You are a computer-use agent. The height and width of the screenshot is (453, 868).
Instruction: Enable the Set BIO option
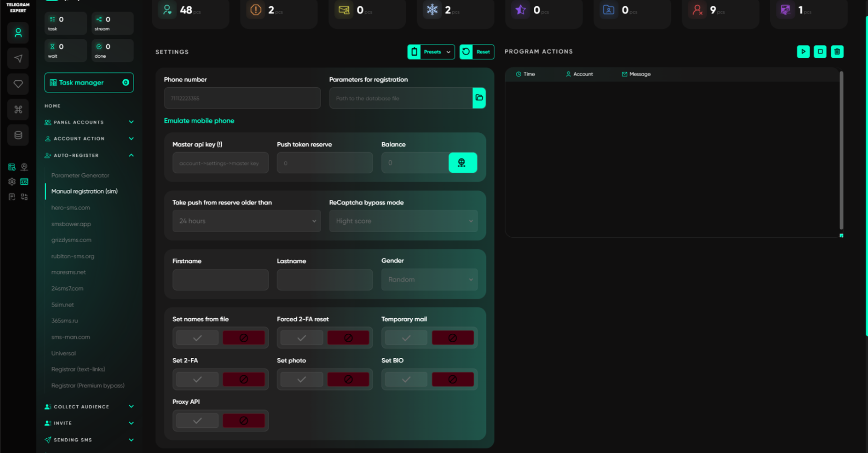(x=406, y=380)
